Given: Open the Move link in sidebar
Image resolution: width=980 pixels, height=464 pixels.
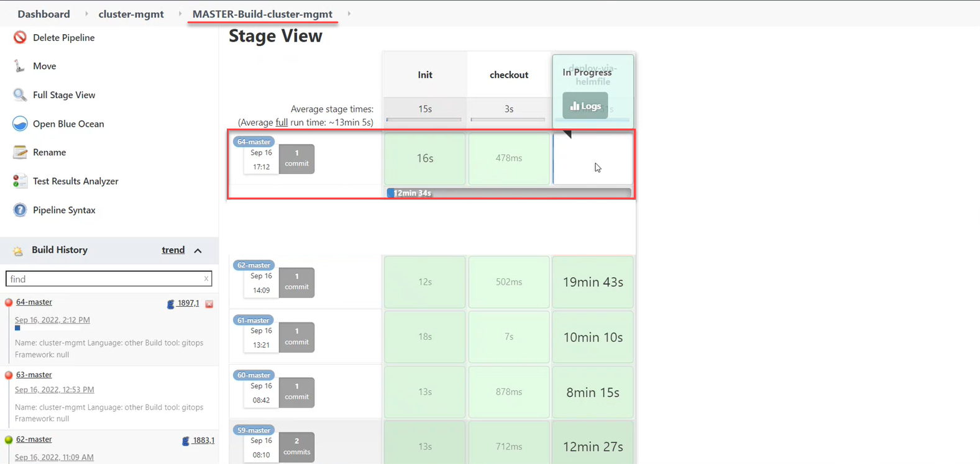Looking at the screenshot, I should (x=44, y=66).
